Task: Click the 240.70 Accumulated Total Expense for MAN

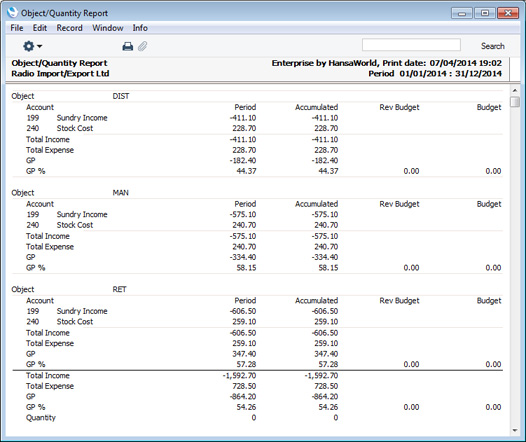Action: coord(326,247)
